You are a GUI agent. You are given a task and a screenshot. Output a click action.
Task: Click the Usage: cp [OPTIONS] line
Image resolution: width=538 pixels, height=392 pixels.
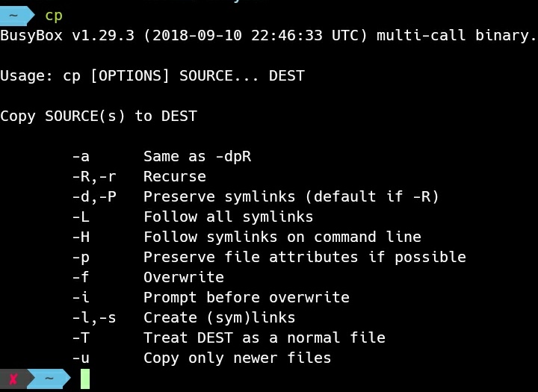(152, 76)
